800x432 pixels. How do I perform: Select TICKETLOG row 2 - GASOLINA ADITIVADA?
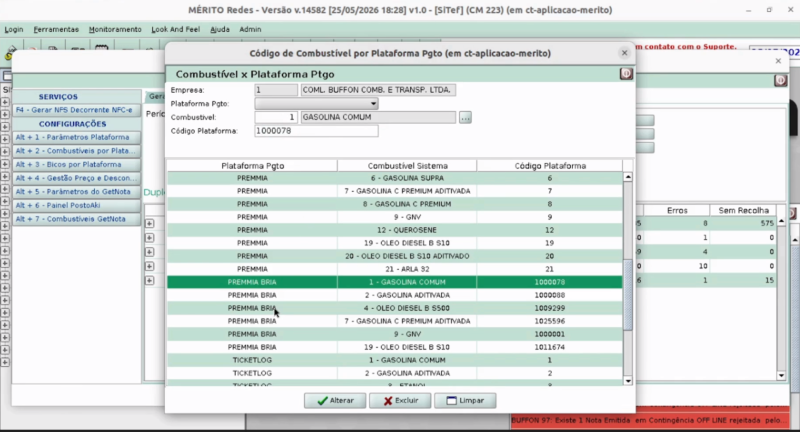click(x=394, y=373)
